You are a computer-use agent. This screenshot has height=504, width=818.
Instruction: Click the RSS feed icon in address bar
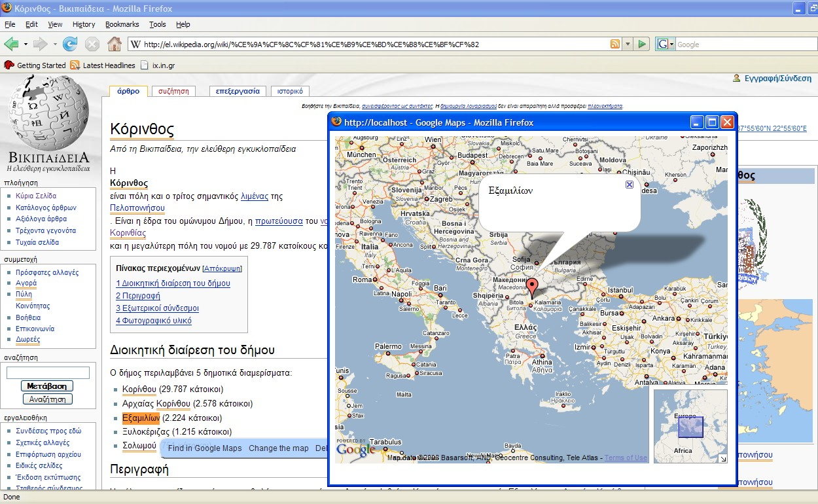pyautogui.click(x=615, y=44)
